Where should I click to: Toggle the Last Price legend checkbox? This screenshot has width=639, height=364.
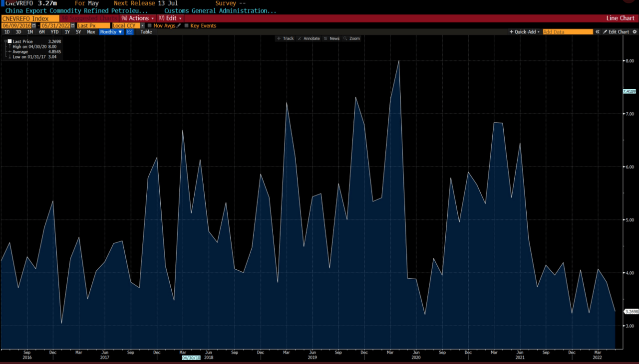click(9, 41)
